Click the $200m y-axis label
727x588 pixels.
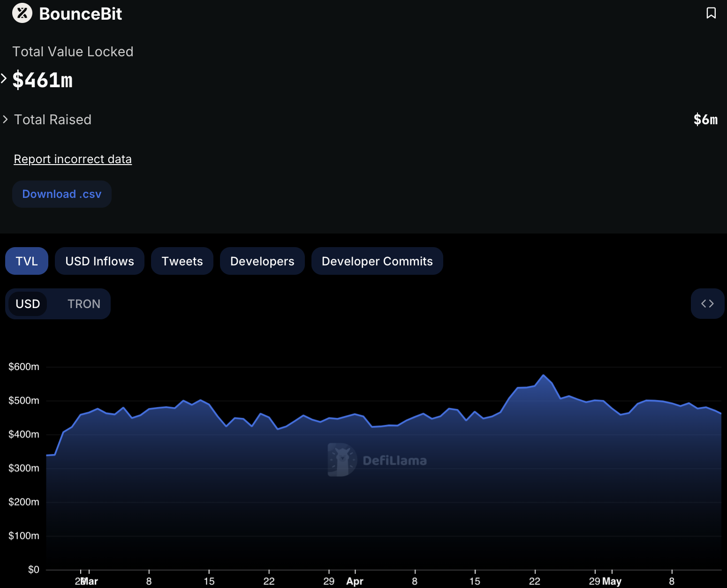24,502
